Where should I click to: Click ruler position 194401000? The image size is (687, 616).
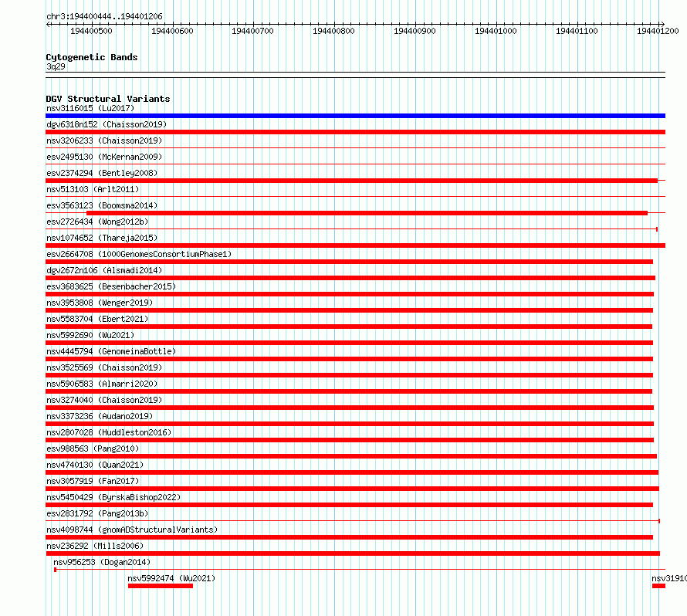pos(496,31)
